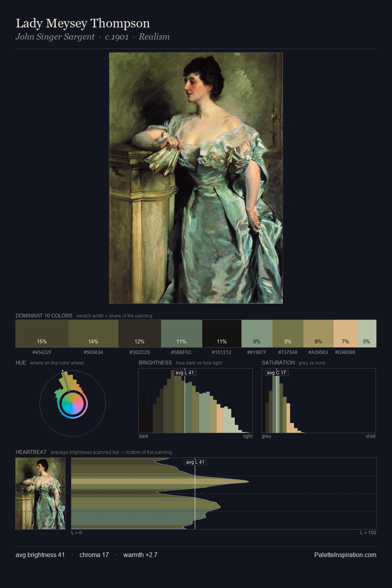The height and width of the screenshot is (588, 392).
Task: Click the 'grey' axis label under Saturation
Action: 267,436
